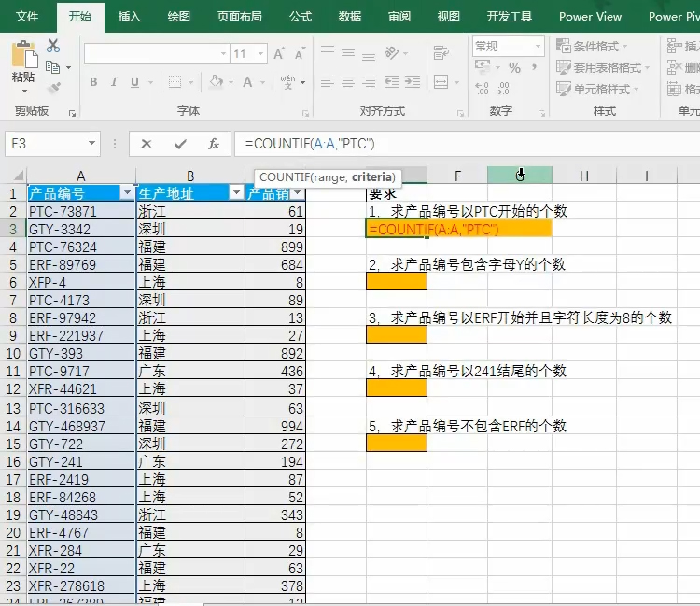Image resolution: width=700 pixels, height=606 pixels.
Task: Open Insert Function via the fx icon
Action: point(214,144)
